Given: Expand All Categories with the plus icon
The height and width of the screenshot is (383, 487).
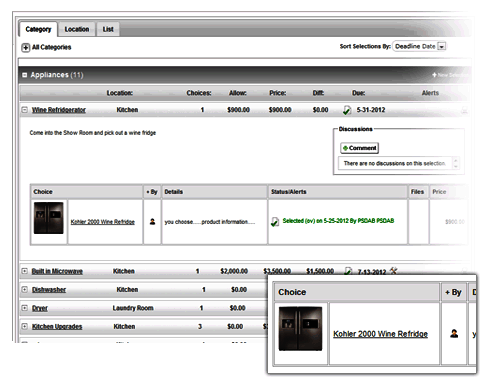Looking at the screenshot, I should pyautogui.click(x=26, y=47).
